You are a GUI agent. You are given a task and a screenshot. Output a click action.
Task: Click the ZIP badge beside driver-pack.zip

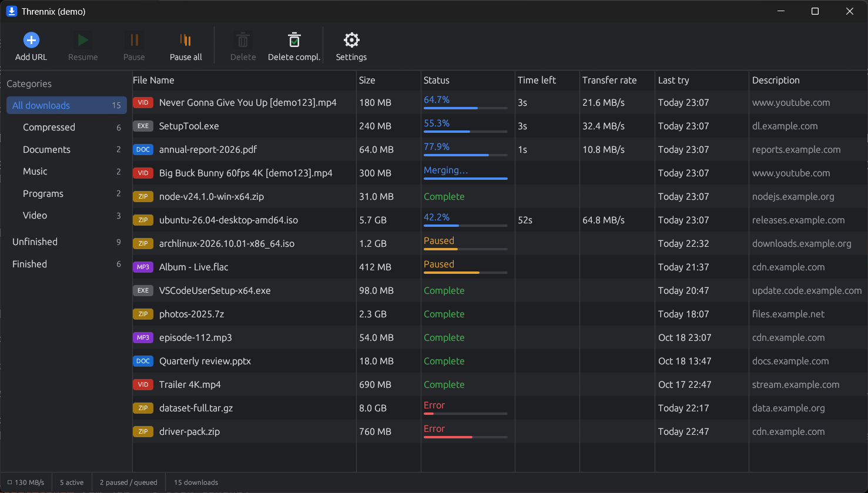(143, 431)
